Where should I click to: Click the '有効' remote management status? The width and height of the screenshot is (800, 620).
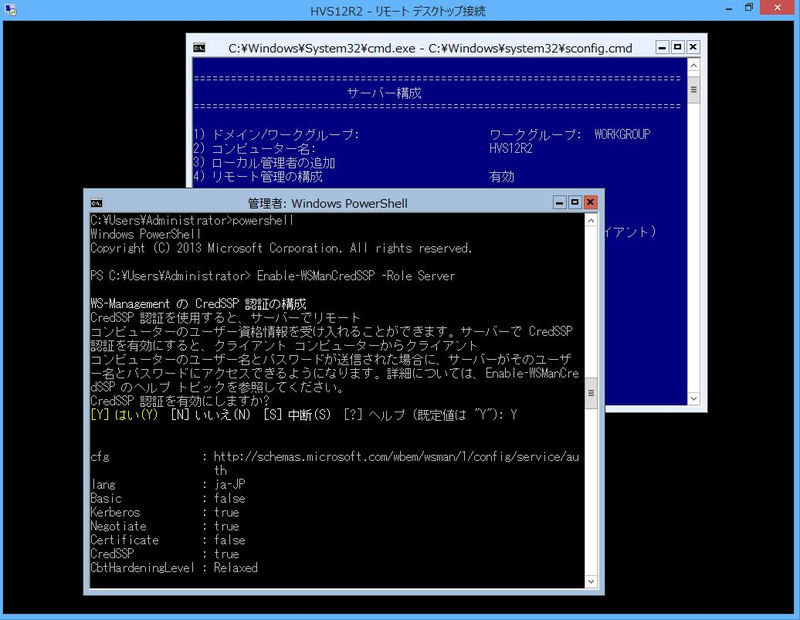[x=502, y=177]
